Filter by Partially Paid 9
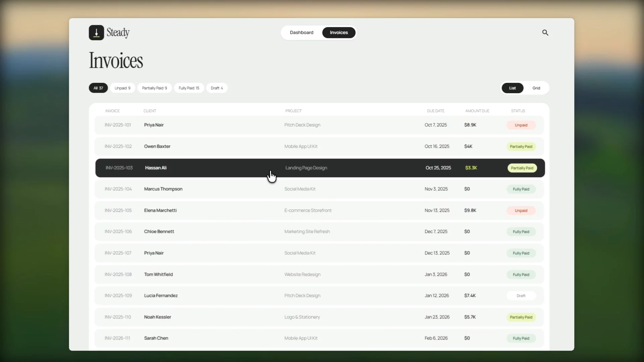Viewport: 644px width, 362px height. [x=154, y=88]
